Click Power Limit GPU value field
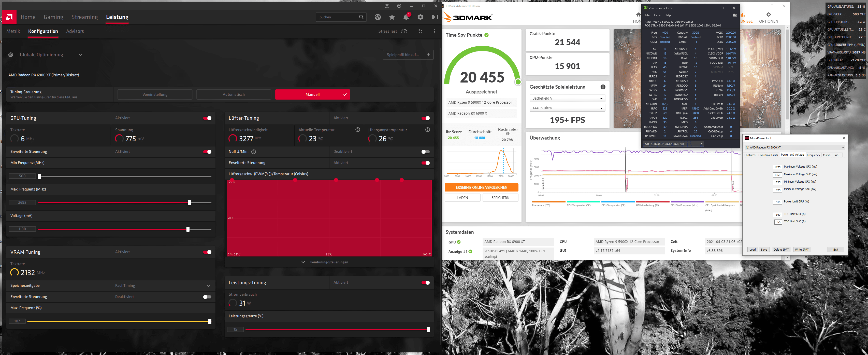The image size is (868, 355). tap(777, 202)
